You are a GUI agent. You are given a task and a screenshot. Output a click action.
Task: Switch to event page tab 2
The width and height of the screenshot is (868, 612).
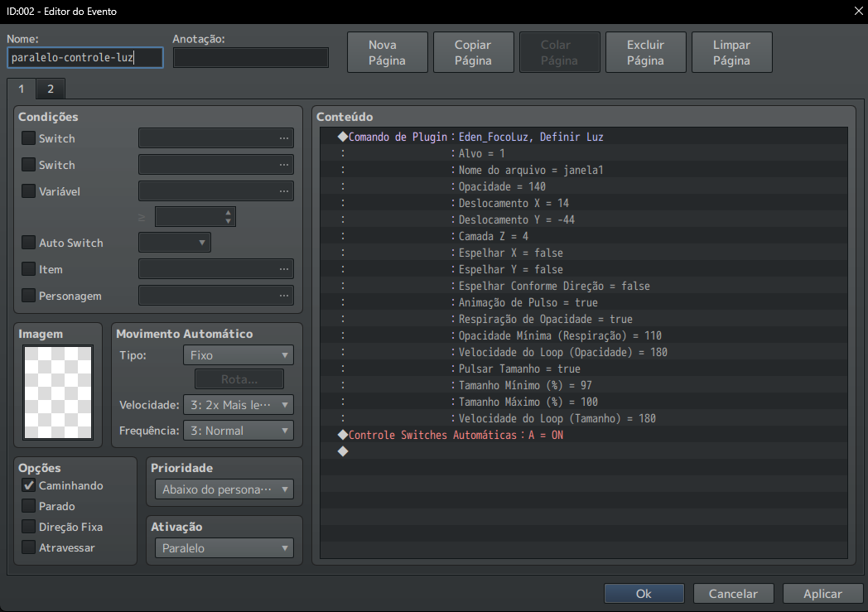tap(51, 89)
